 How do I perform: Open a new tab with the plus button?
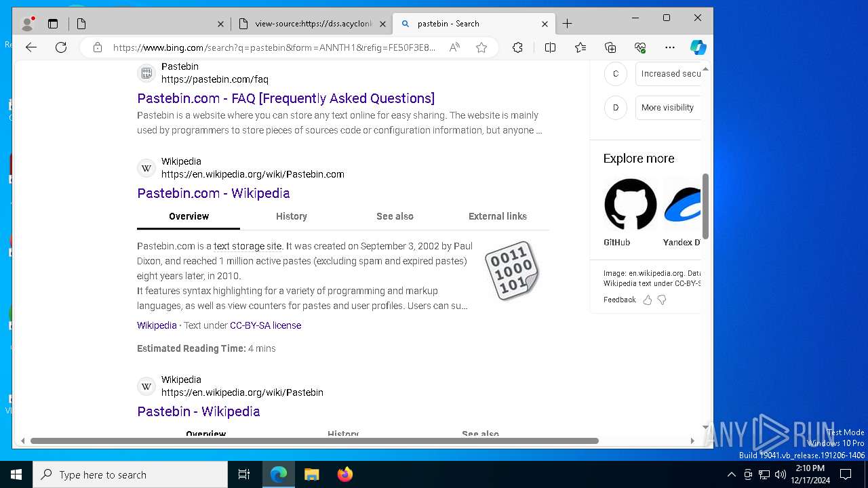tap(568, 24)
